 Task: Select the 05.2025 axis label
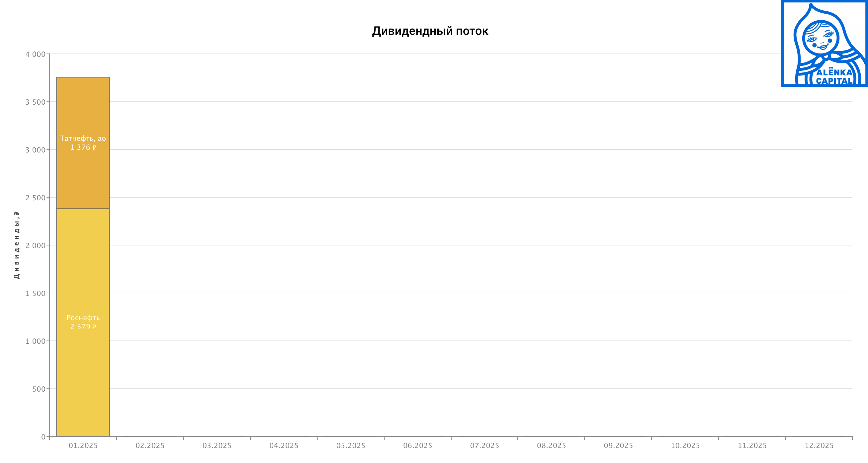[x=351, y=445]
